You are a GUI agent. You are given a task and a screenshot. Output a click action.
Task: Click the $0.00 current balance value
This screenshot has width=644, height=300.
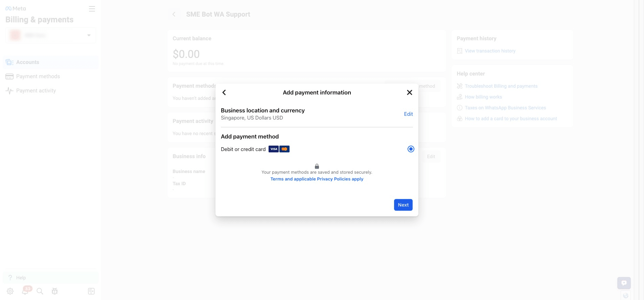(x=186, y=54)
